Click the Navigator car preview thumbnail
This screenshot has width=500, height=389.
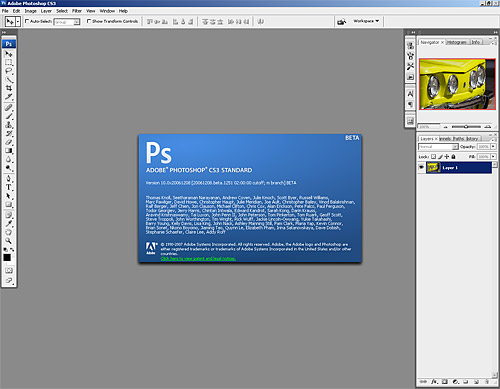click(457, 84)
